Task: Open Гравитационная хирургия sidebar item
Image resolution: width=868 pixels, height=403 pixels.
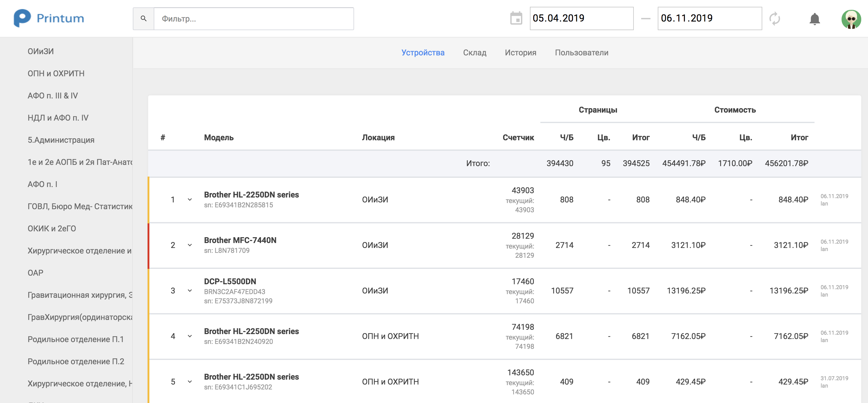Action: point(80,295)
